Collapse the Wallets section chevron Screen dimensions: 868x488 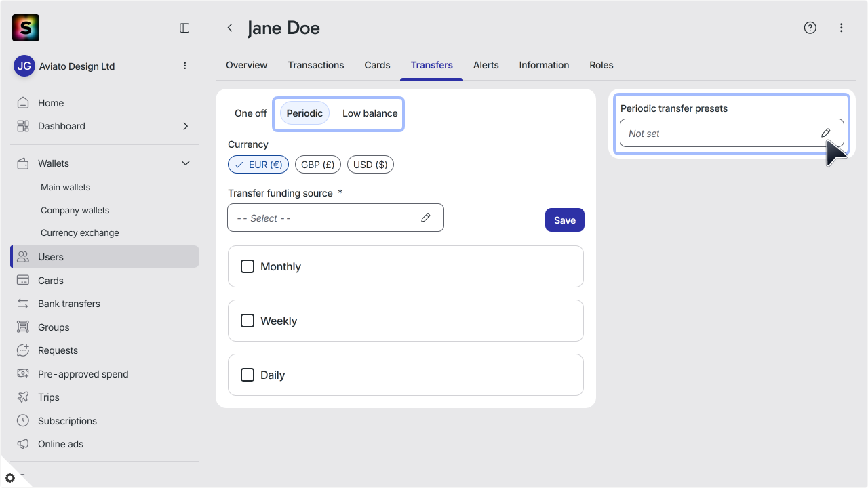coord(186,163)
